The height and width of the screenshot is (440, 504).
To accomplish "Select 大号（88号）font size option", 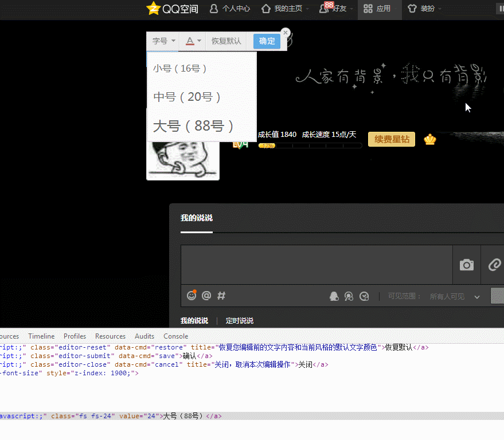I will point(193,126).
